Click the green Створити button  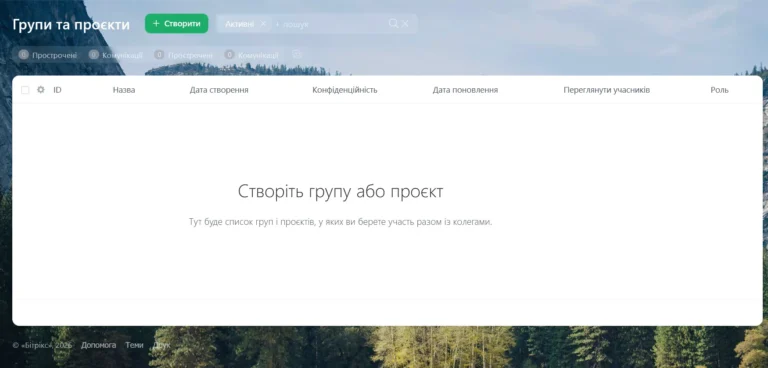(x=176, y=24)
